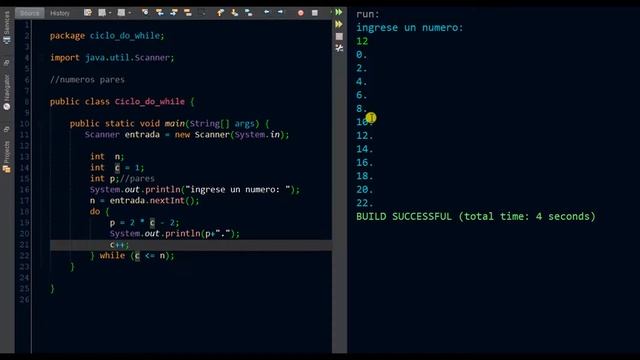The image size is (640, 360).
Task: Click 'System.out.println(p+".");' line
Action: [x=175, y=234]
